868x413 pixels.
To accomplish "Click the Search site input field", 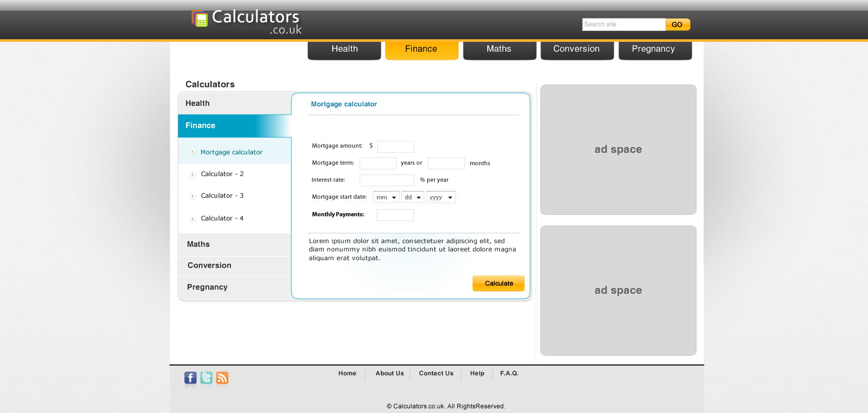I will click(623, 24).
